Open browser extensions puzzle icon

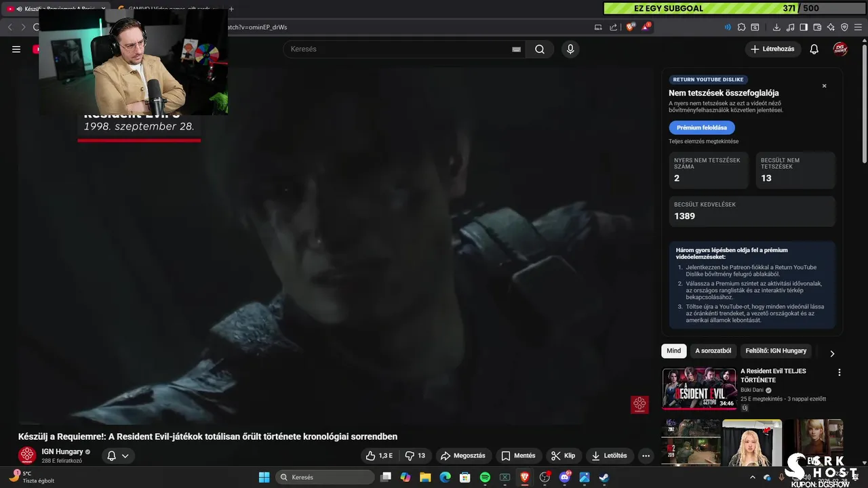point(741,27)
